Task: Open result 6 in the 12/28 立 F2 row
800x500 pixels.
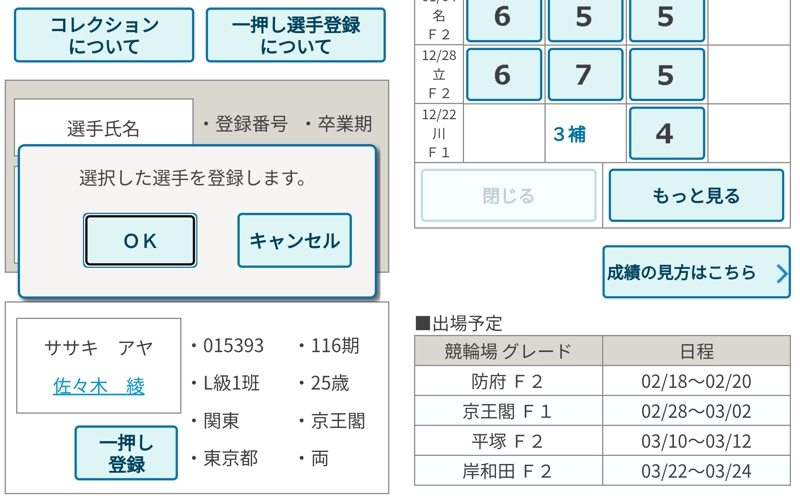Action: pos(504,74)
